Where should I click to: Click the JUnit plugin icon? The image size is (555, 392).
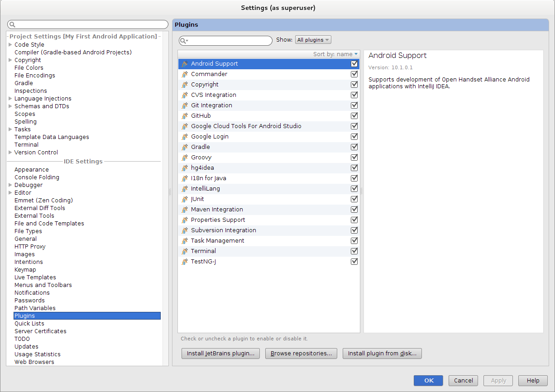(185, 199)
